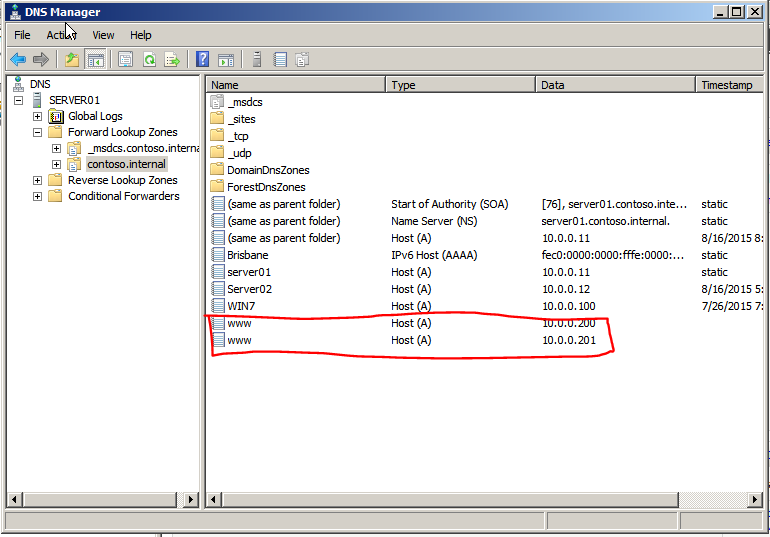Select SERVER01 in the console tree

click(x=74, y=100)
